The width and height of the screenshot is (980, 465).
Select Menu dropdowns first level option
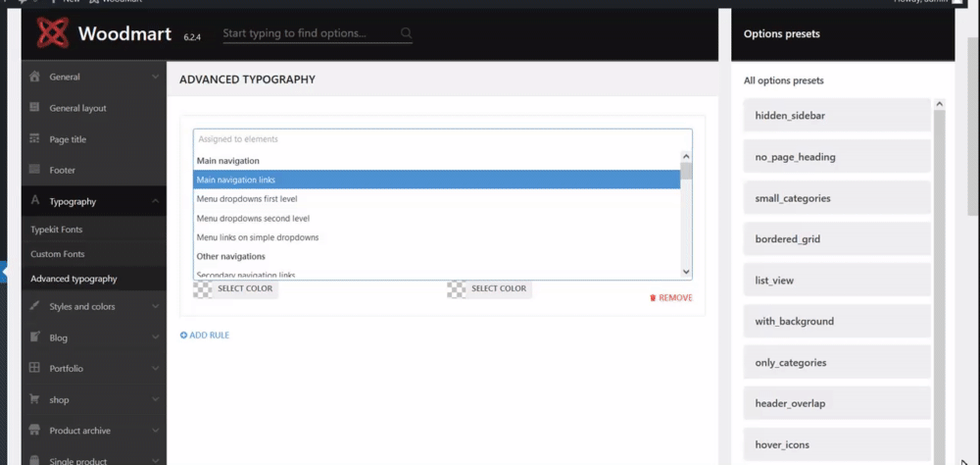point(436,199)
